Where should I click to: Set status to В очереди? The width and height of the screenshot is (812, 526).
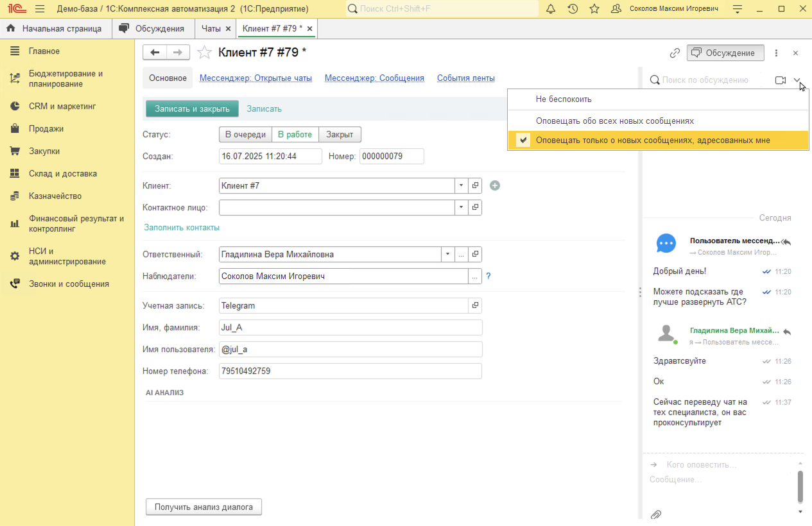(x=245, y=135)
